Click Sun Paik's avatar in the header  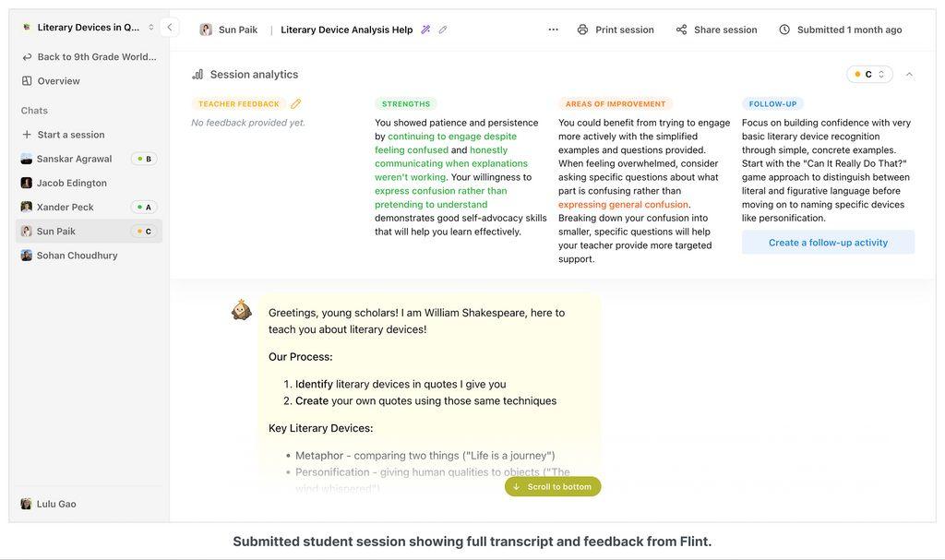tap(206, 30)
